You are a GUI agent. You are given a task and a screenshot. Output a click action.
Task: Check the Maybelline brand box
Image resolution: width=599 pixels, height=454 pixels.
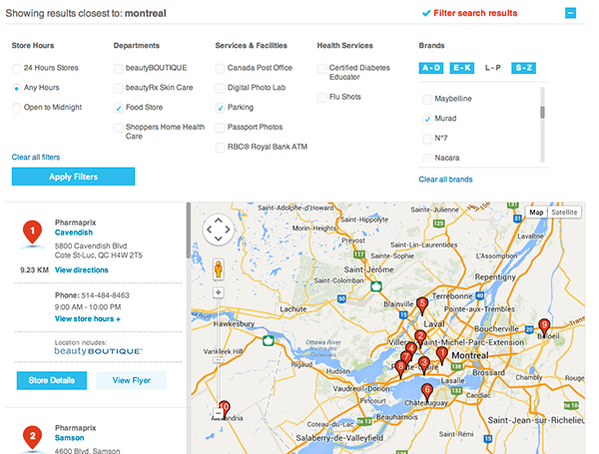point(427,99)
